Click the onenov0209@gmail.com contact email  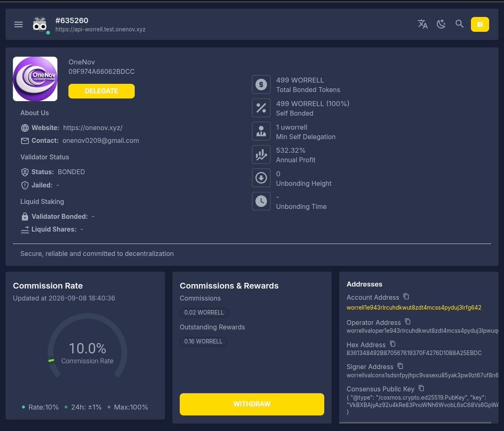101,141
